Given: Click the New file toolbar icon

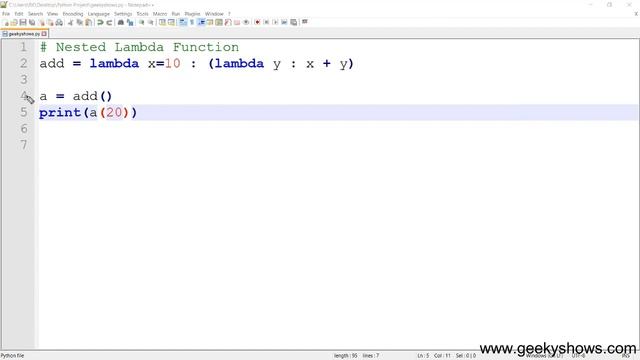Looking at the screenshot, I should coord(6,22).
